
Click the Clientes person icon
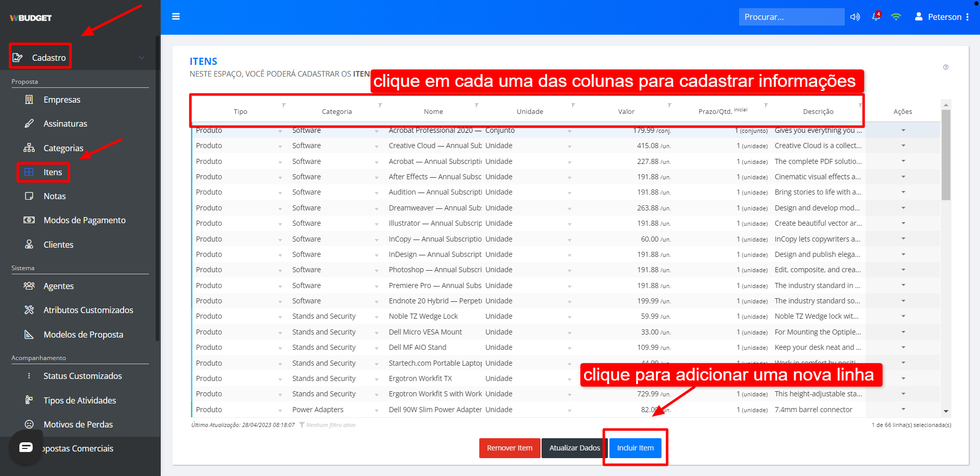[x=29, y=245]
